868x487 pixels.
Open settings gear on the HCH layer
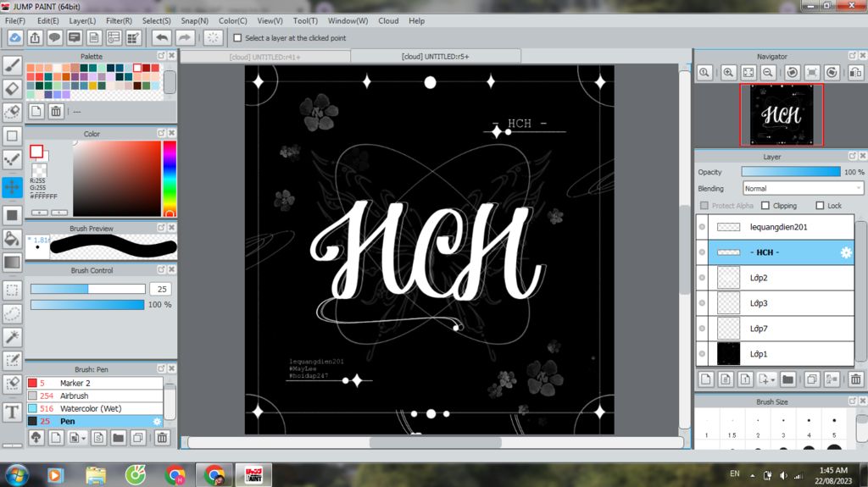pyautogui.click(x=845, y=252)
